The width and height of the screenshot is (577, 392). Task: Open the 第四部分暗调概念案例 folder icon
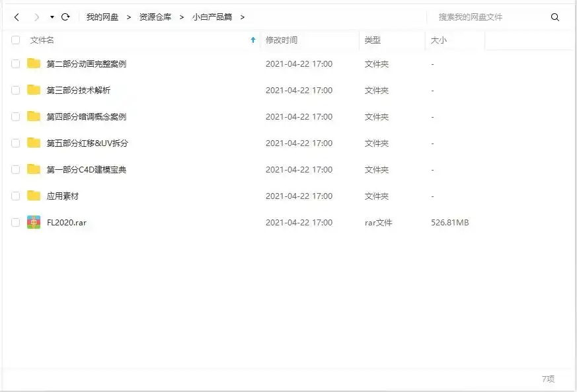tap(32, 116)
